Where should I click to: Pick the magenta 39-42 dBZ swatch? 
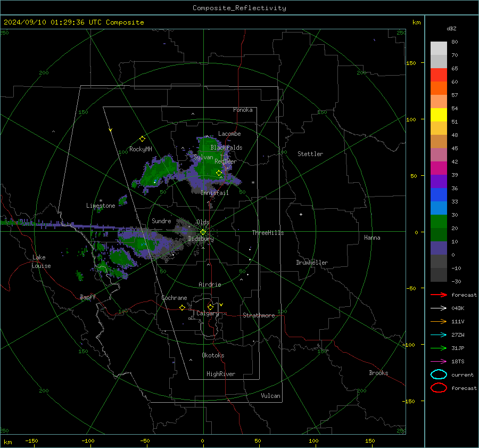click(439, 168)
